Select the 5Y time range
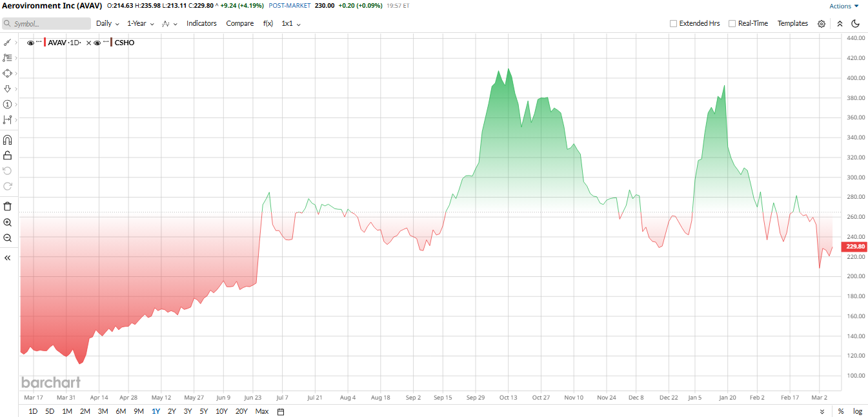Screen dimensions: 868x417 point(204,411)
